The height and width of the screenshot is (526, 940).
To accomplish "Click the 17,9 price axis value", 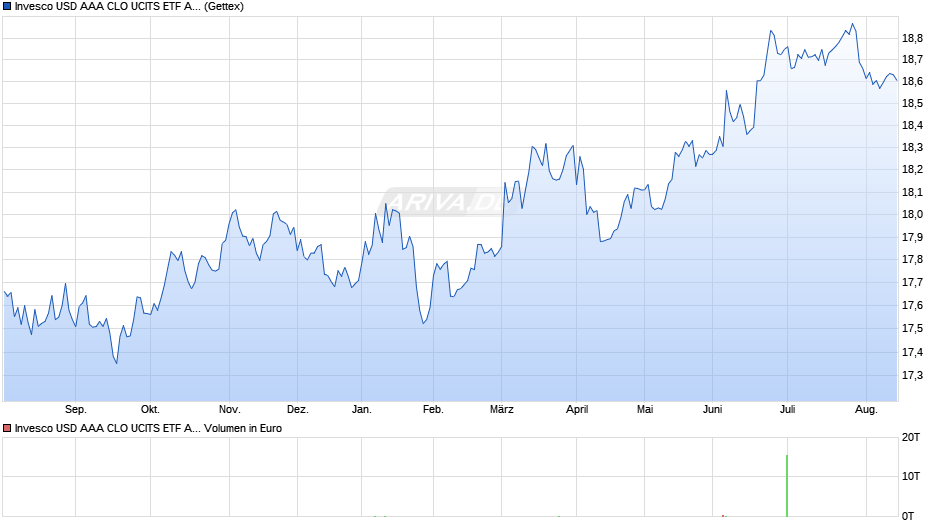I will click(912, 238).
